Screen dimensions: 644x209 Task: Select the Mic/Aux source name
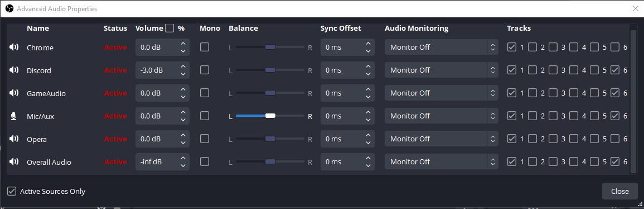pos(40,116)
